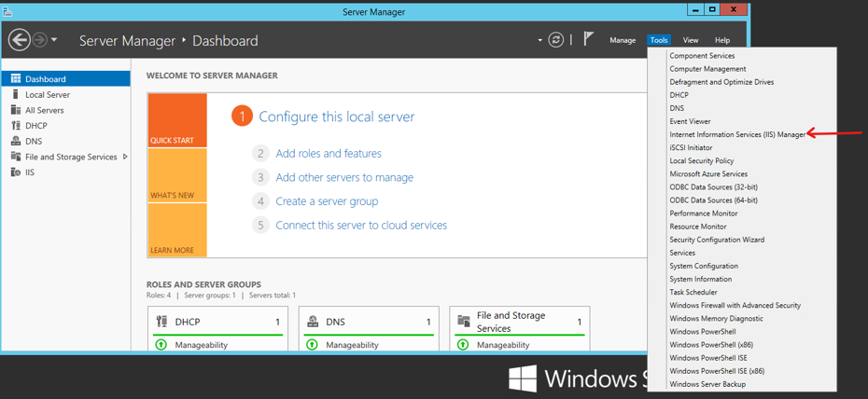Click DHCP tile Manageability status icon
The image size is (868, 399).
[161, 345]
